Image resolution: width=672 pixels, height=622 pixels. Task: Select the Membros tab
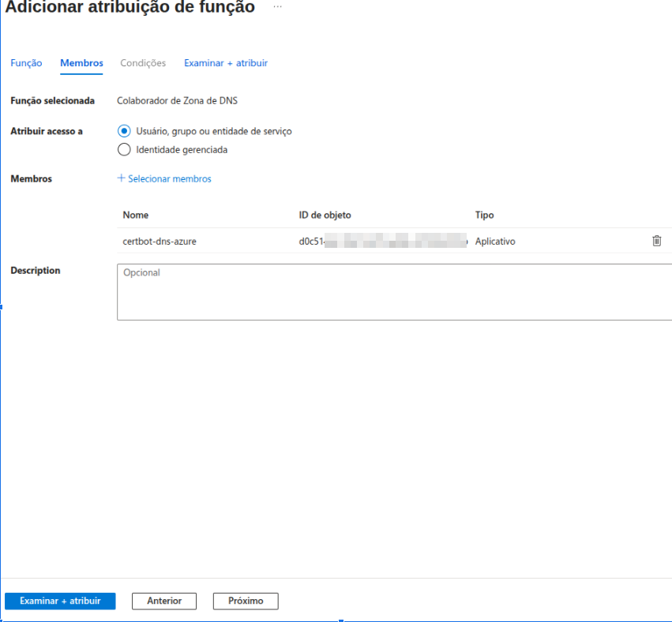click(x=81, y=63)
